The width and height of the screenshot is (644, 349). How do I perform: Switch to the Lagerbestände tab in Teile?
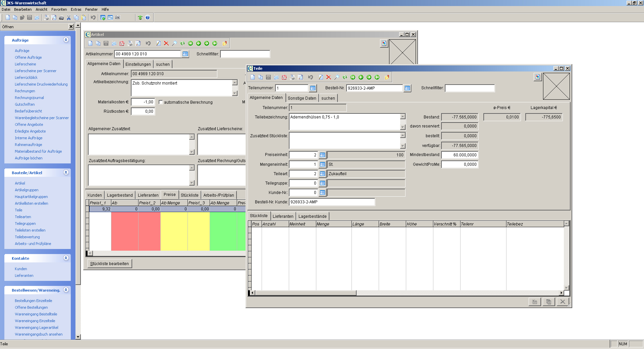312,216
